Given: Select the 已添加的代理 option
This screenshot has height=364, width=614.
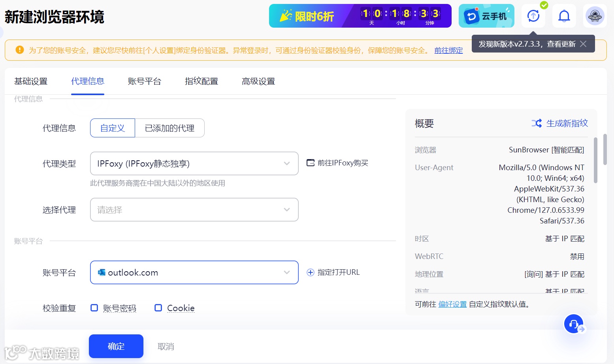Looking at the screenshot, I should (x=170, y=128).
